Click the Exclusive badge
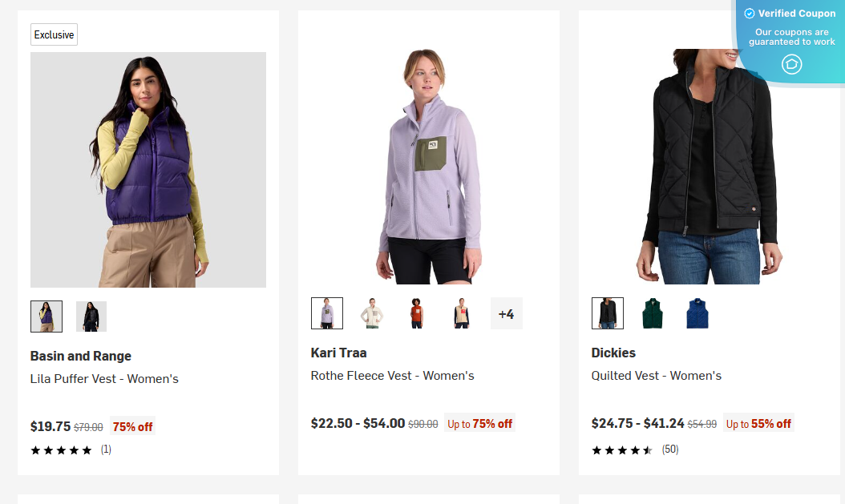Image resolution: width=845 pixels, height=504 pixels. pyautogui.click(x=54, y=34)
